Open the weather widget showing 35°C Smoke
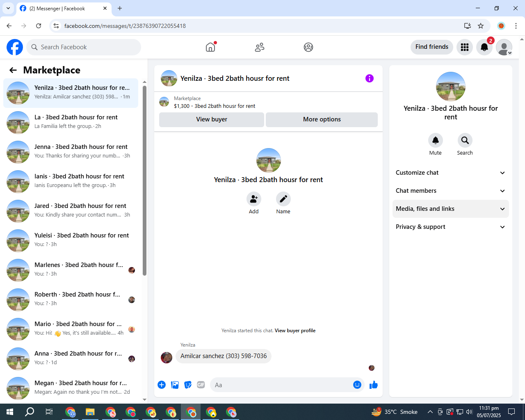 [395, 412]
